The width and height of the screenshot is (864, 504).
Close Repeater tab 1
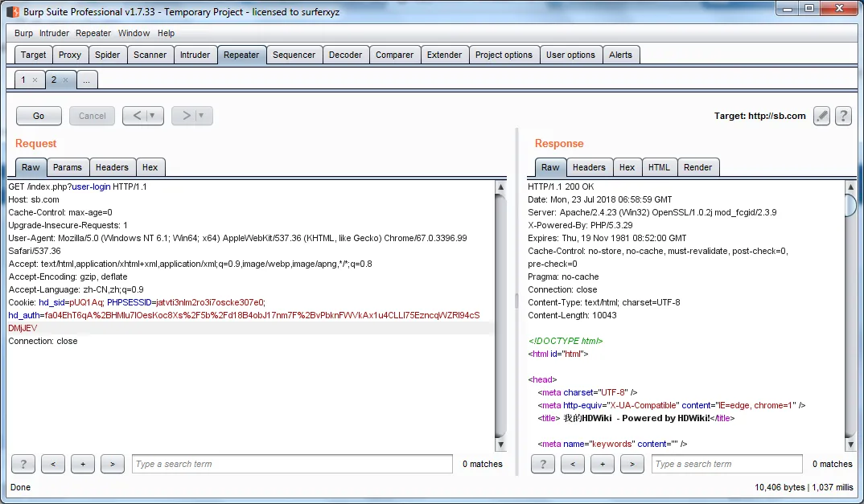pos(35,80)
